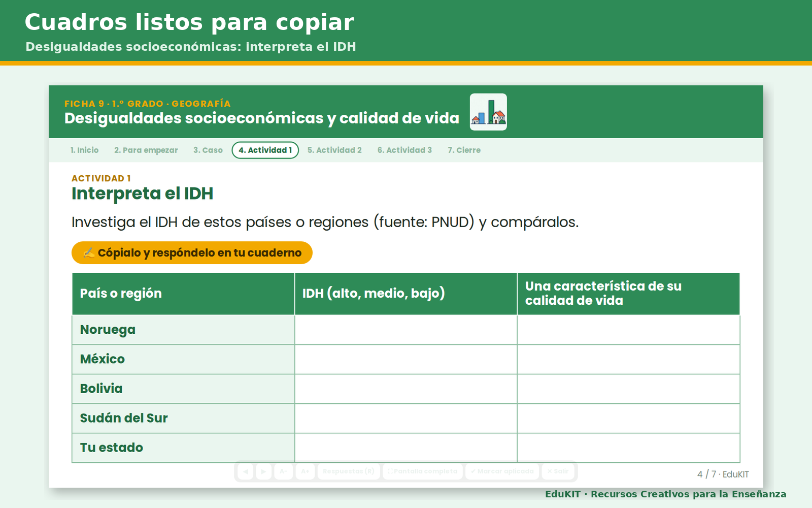Go to previous slide arrow button
Image resolution: width=812 pixels, height=508 pixels.
(246, 471)
